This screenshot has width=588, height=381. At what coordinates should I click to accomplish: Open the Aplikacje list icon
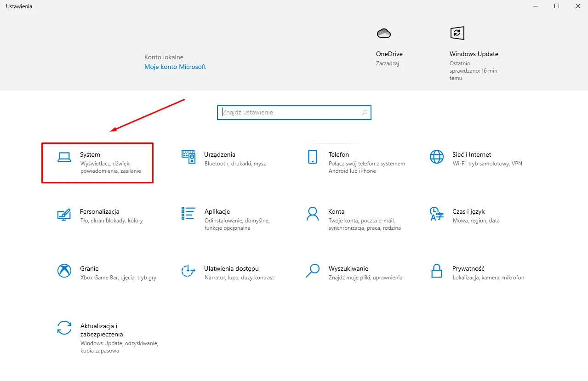click(x=188, y=214)
